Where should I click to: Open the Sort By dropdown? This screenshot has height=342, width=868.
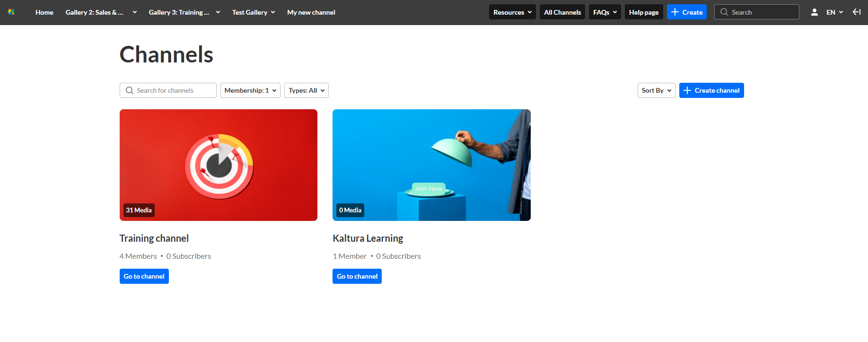[657, 90]
